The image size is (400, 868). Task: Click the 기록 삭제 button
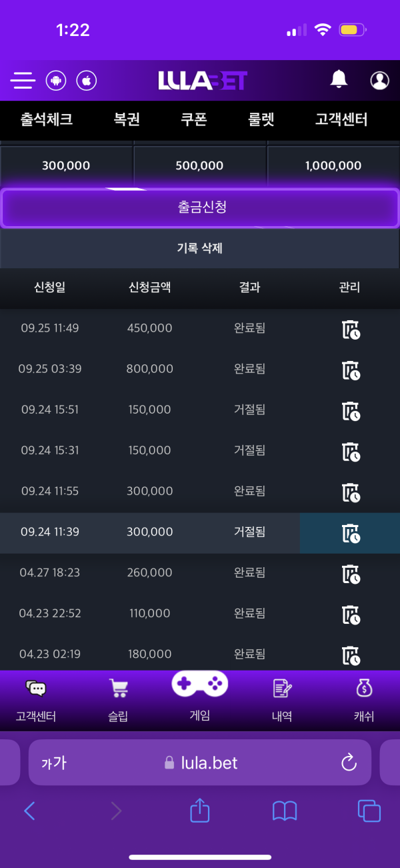click(200, 248)
